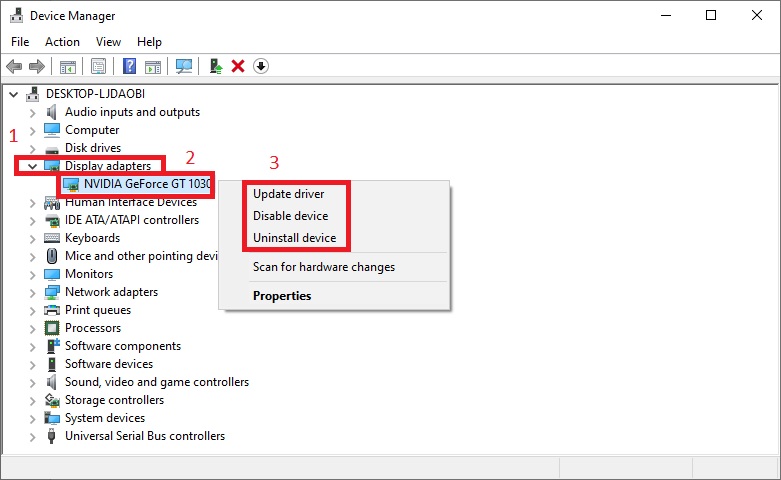Screen dimensions: 781x480
Task: Click the DESKTOP-LJDAOBI computer icon
Action: (33, 94)
